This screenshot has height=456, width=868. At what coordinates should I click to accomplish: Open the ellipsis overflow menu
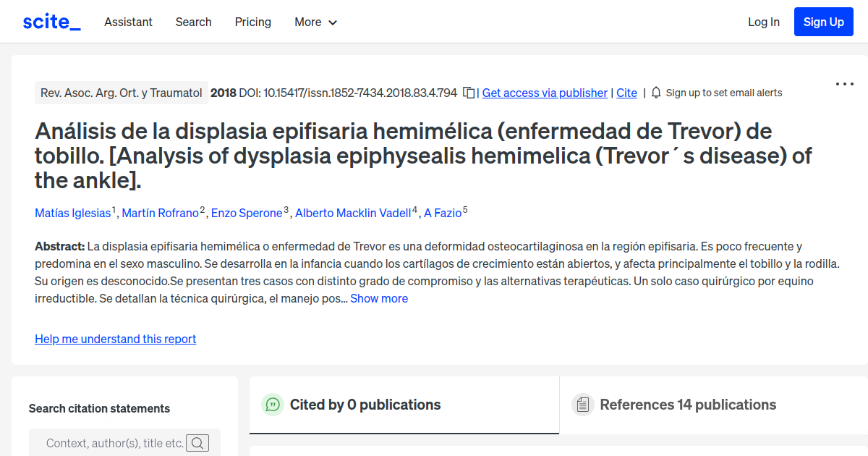tap(844, 84)
